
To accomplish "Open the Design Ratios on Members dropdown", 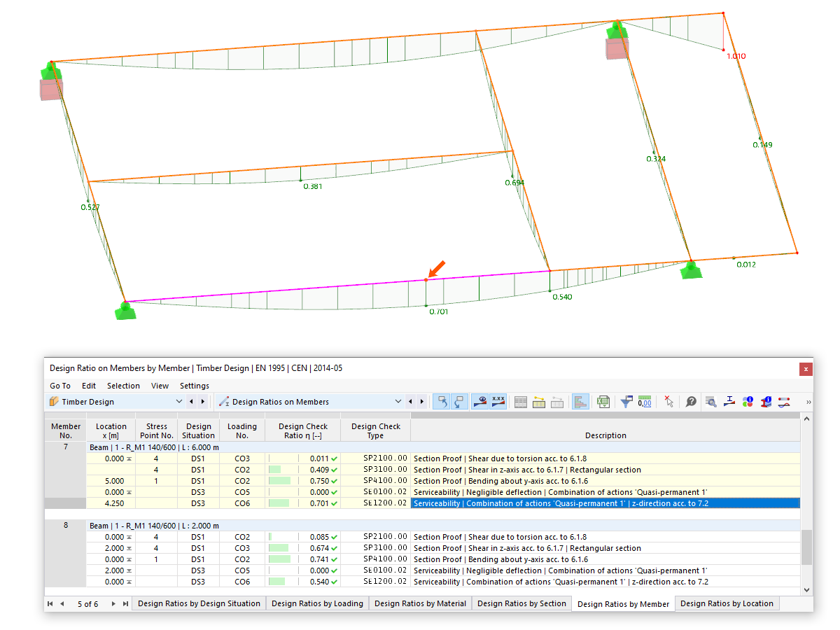I will pyautogui.click(x=309, y=402).
